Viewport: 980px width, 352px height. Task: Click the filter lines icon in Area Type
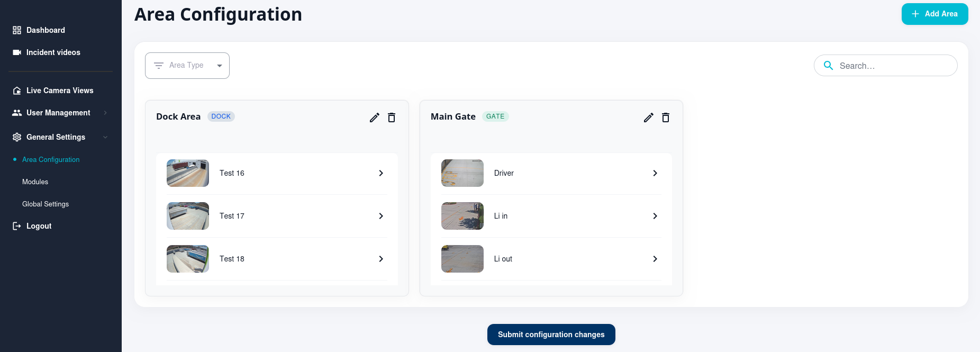pyautogui.click(x=159, y=66)
